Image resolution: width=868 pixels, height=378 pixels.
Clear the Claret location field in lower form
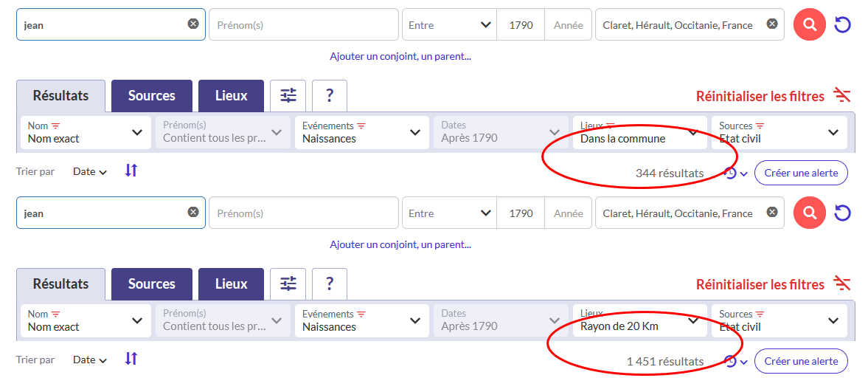pyautogui.click(x=771, y=213)
